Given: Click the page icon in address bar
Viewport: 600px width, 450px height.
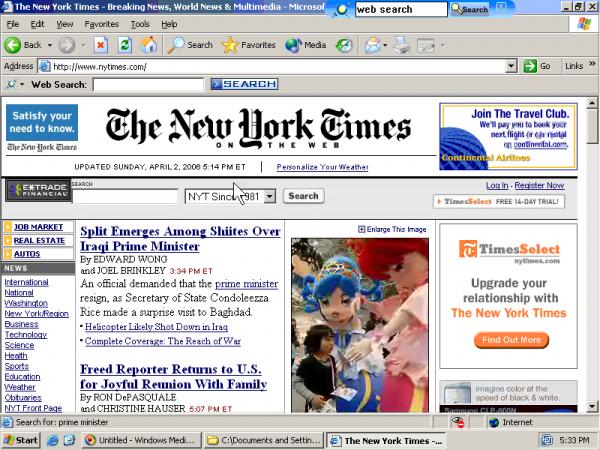Looking at the screenshot, I should (x=45, y=66).
